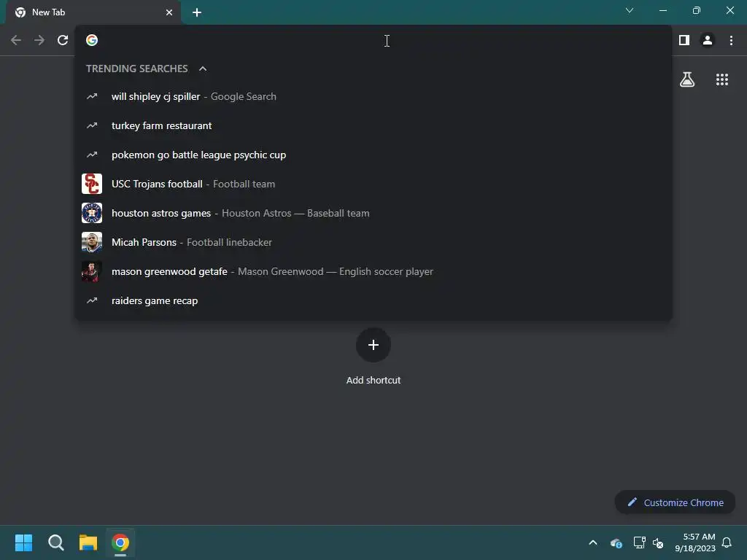Reload the current page

tap(63, 41)
